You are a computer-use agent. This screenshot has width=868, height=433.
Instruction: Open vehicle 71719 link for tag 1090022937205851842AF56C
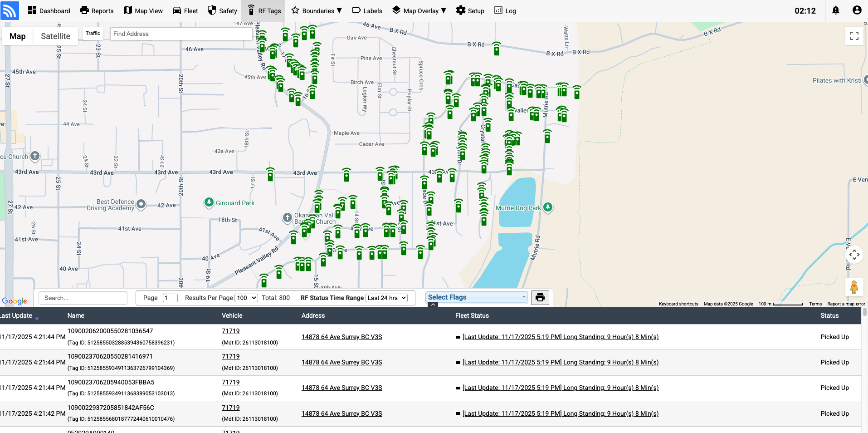[x=230, y=408]
